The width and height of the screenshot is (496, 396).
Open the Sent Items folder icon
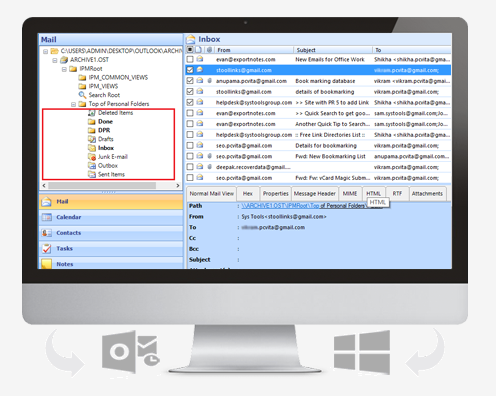92,174
